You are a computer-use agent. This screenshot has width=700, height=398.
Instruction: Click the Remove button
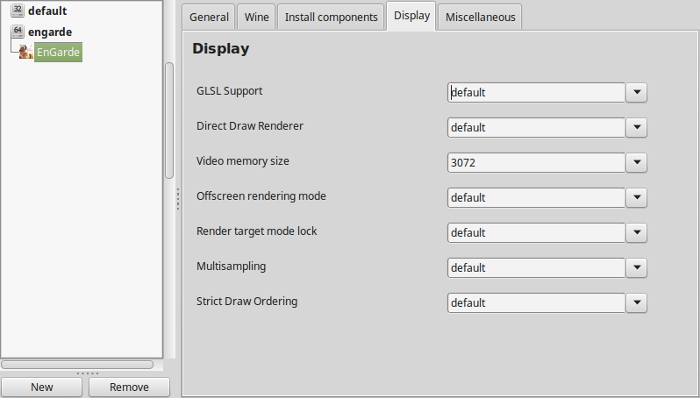[x=129, y=387]
